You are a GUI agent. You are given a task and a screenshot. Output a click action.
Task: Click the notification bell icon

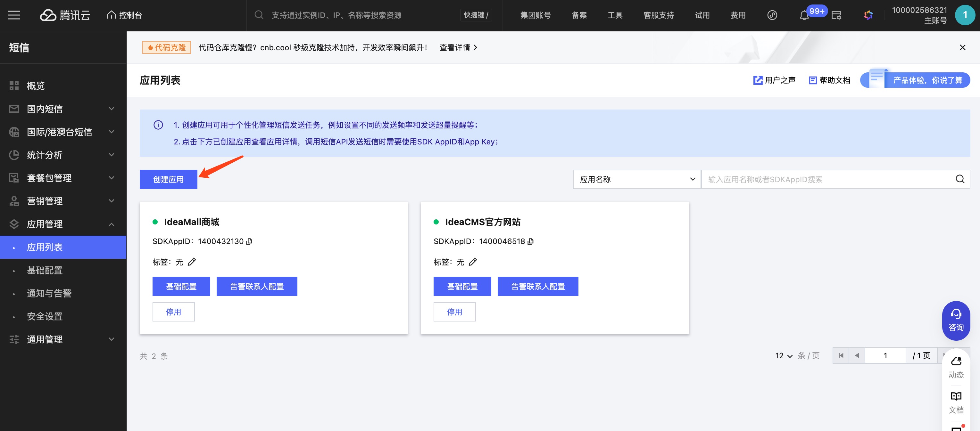pos(804,16)
